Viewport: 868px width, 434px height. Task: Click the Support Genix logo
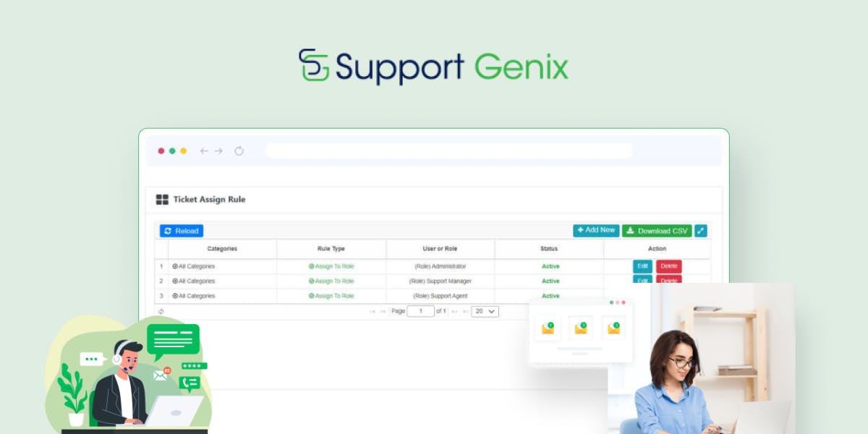pos(434,66)
